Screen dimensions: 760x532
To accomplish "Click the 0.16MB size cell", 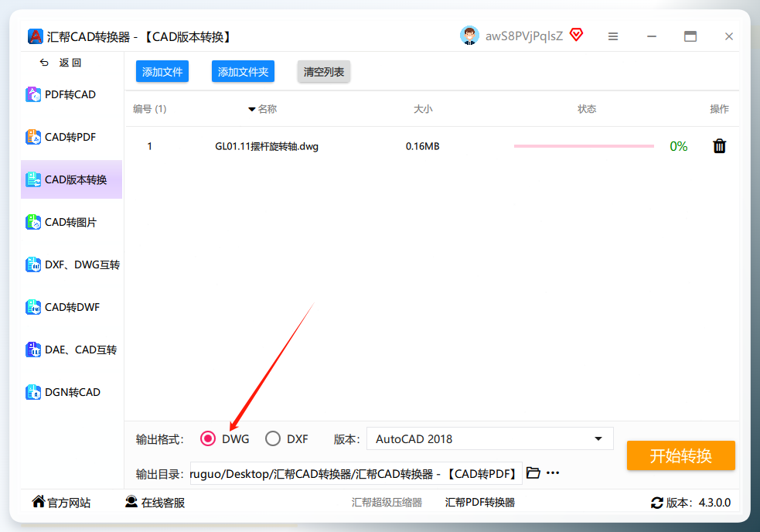I will click(x=423, y=146).
